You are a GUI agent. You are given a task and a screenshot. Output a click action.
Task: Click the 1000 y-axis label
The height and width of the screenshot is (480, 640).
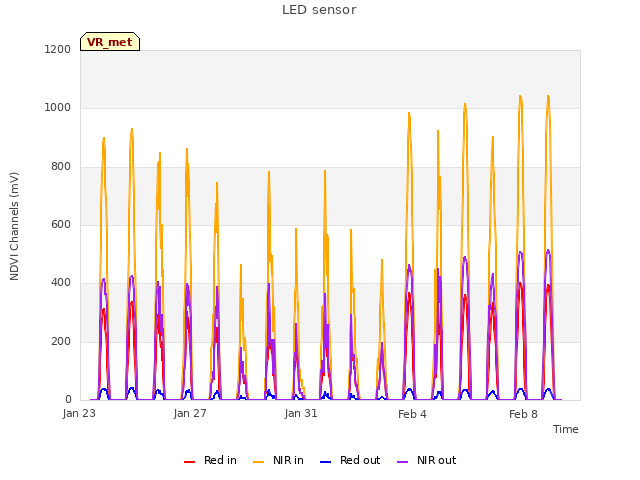(58, 107)
